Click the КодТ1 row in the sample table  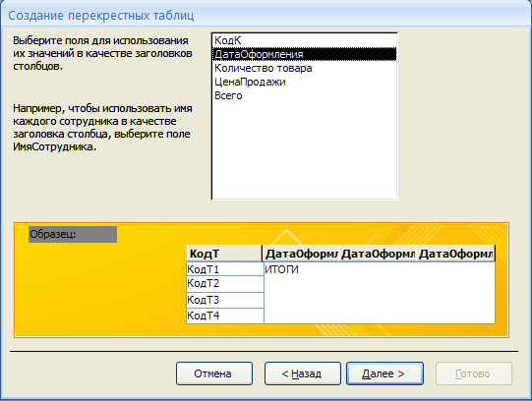click(x=225, y=269)
